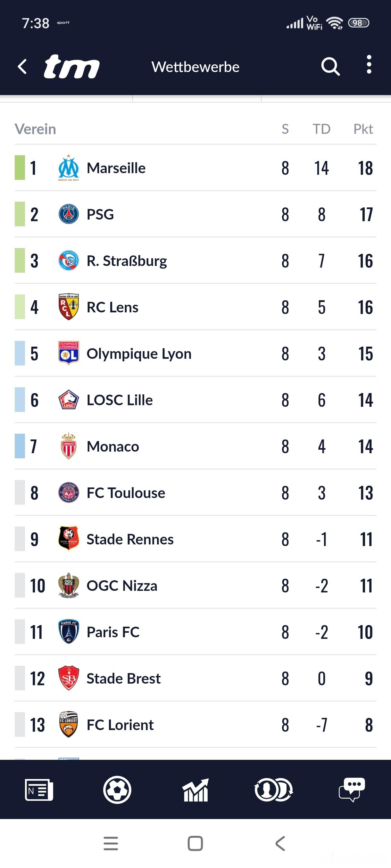The image size is (391, 868).
Task: Sort table by Pkt column header
Action: [x=363, y=129]
